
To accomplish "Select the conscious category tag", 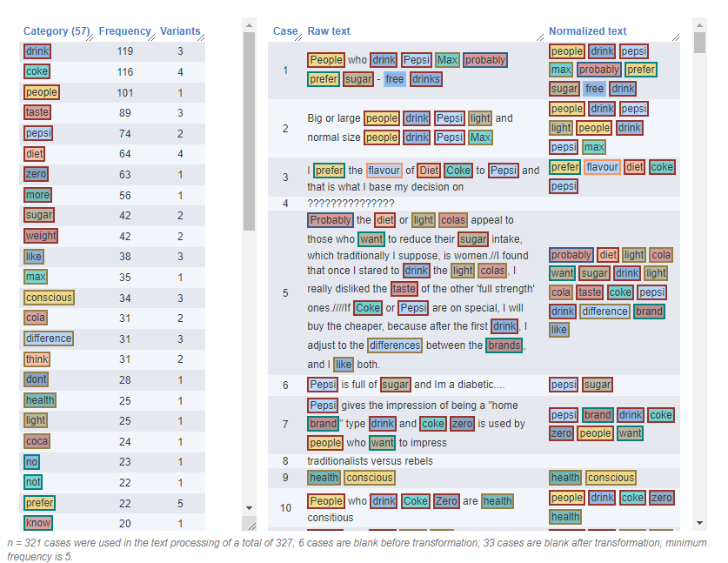I will (49, 298).
